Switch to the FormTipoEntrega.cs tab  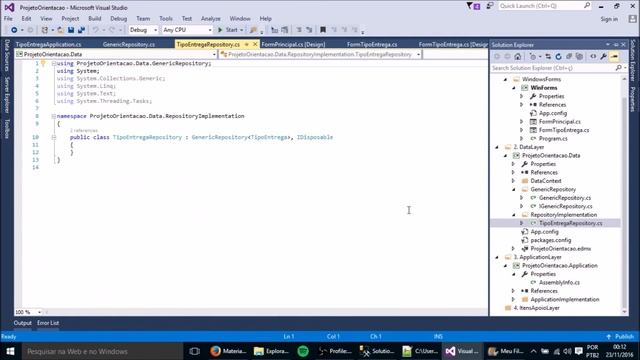click(x=372, y=44)
